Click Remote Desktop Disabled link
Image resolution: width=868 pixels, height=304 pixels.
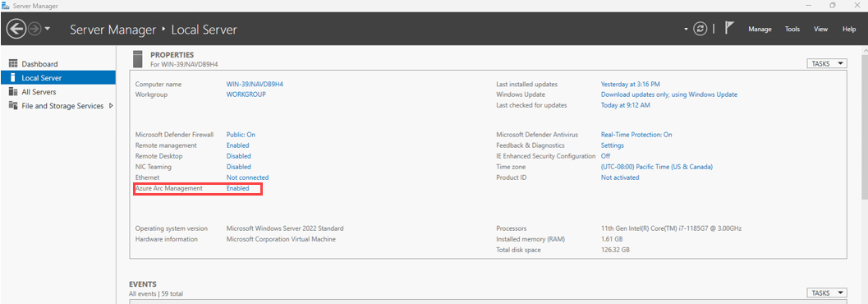tap(239, 156)
